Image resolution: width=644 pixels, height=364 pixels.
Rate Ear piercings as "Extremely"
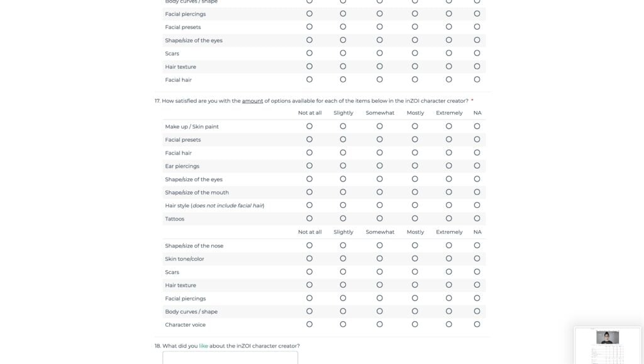[449, 166]
